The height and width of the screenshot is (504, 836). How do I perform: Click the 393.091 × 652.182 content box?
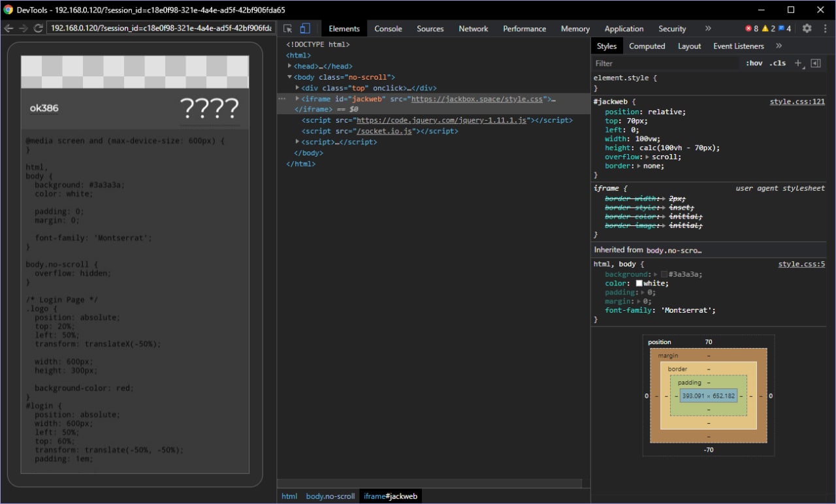click(x=709, y=396)
